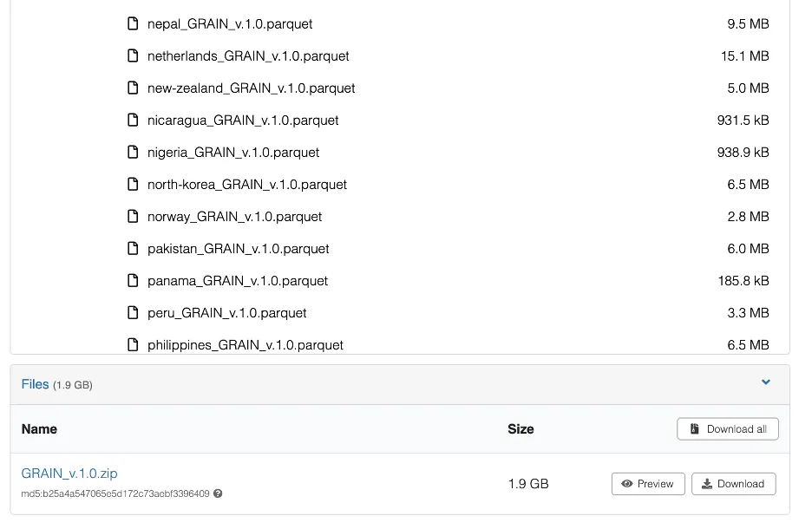
Task: Click the Size column header
Action: click(x=521, y=428)
